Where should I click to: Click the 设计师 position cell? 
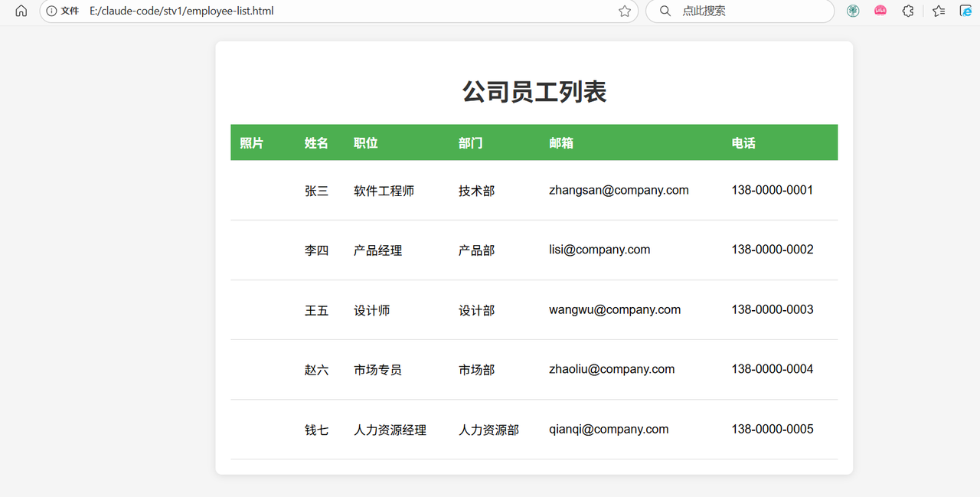(371, 310)
